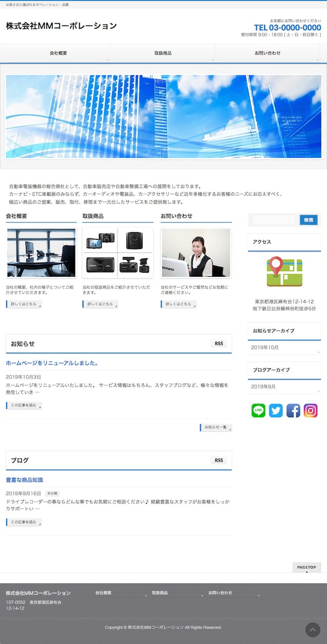Open the operator お問い合わせ thumbnail

tap(196, 253)
